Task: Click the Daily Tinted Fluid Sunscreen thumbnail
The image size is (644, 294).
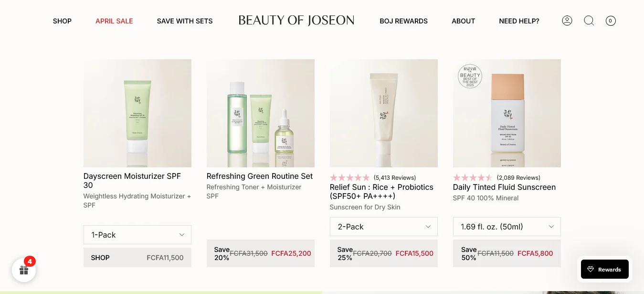Action: click(507, 113)
